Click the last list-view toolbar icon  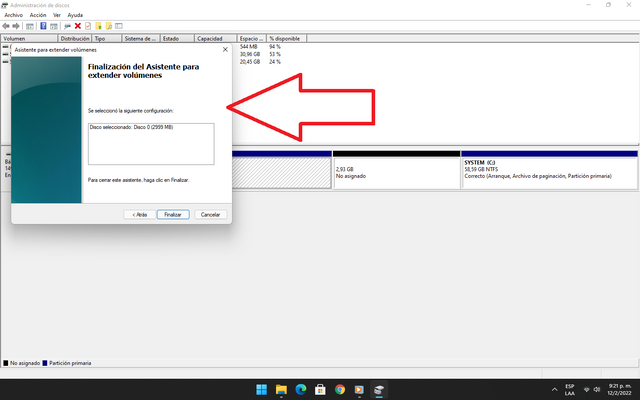point(119,26)
